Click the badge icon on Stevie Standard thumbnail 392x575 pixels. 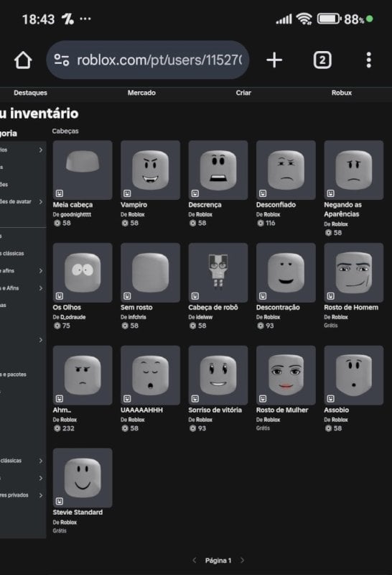click(x=60, y=501)
